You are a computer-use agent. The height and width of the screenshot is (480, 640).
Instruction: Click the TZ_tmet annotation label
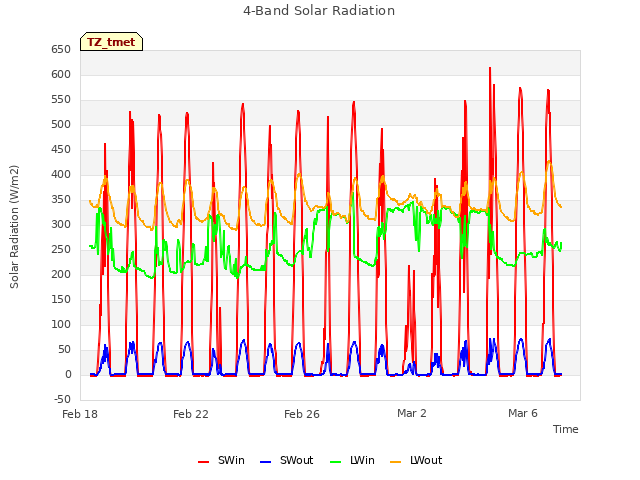(x=111, y=42)
